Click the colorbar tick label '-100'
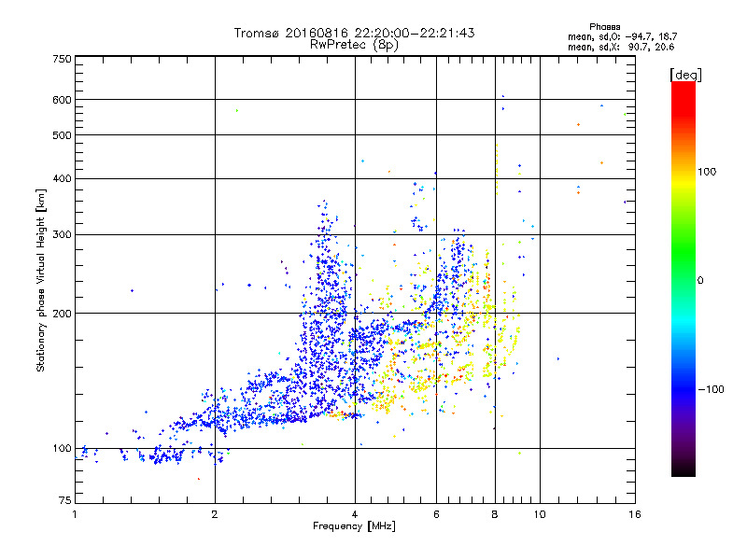Screen dimensions: 747x560 tap(712, 389)
